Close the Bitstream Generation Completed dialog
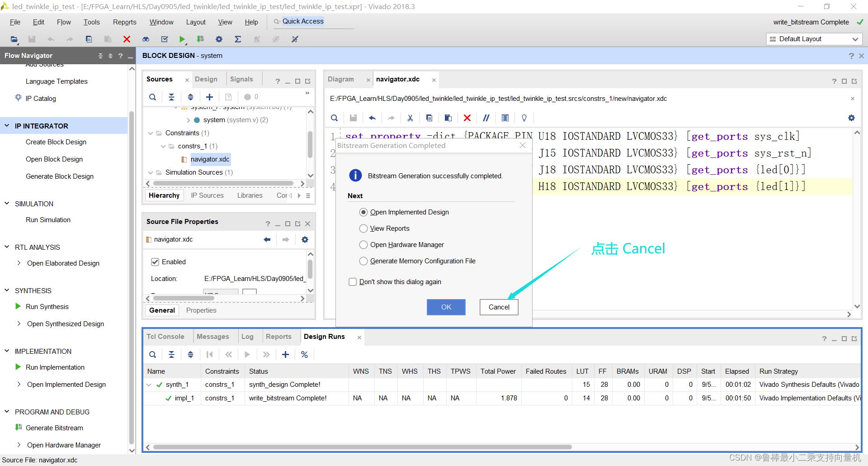This screenshot has width=868, height=466. click(x=523, y=145)
